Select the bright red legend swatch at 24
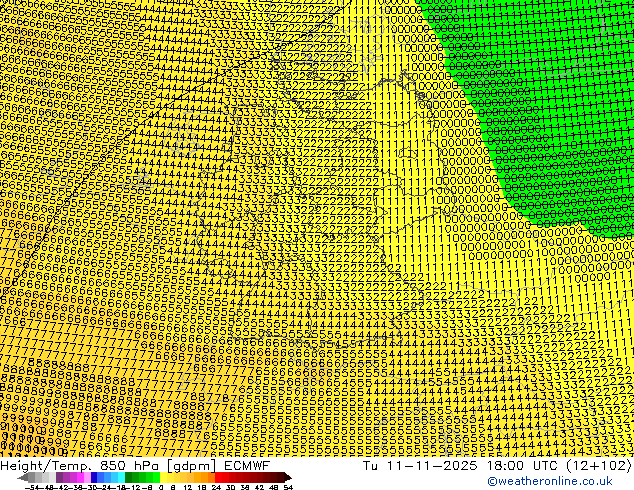 tap(218, 477)
